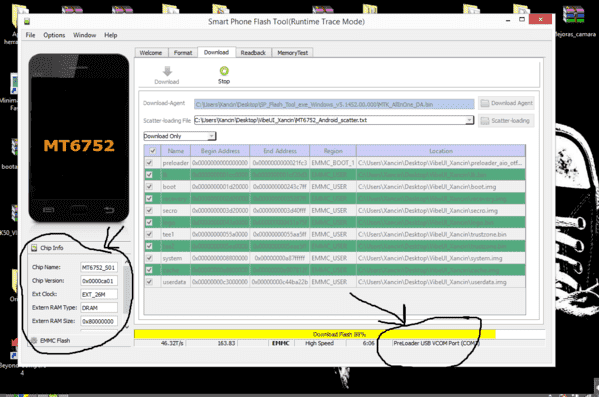This screenshot has width=599, height=397.
Task: Select the preloader_aio location cell
Action: coord(441,163)
